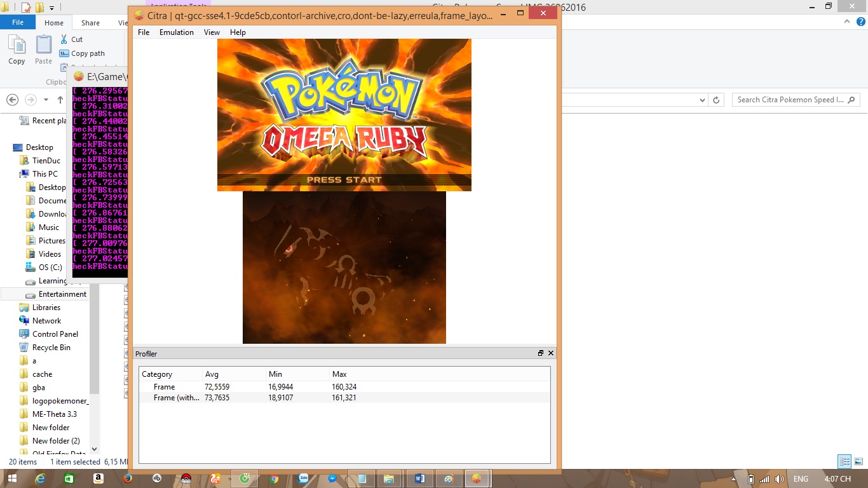The height and width of the screenshot is (488, 868).
Task: Switch to Microsoft Word in taskbar
Action: click(x=419, y=478)
